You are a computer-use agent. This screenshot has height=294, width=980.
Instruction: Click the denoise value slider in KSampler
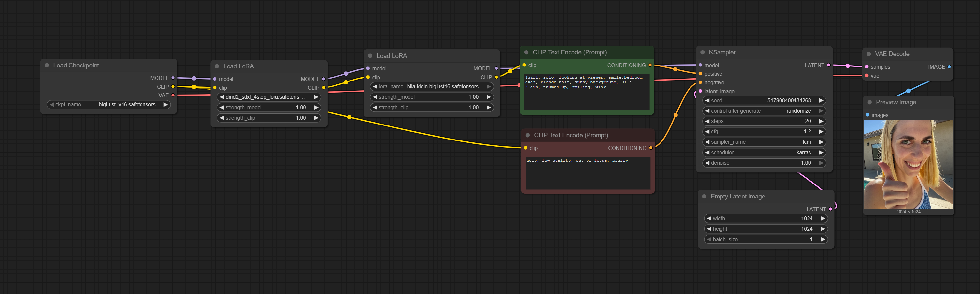[764, 163]
